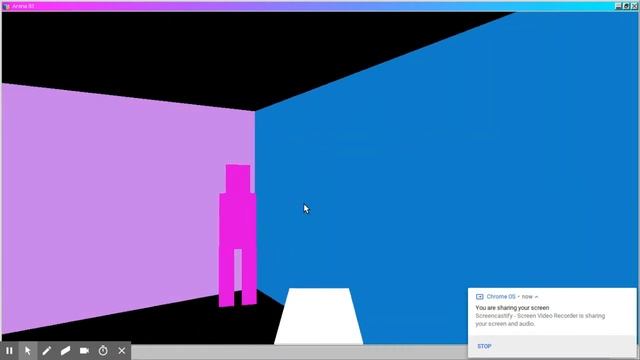Click the 'You are sharing your screen' text
The width and height of the screenshot is (640, 360).
pos(512,308)
